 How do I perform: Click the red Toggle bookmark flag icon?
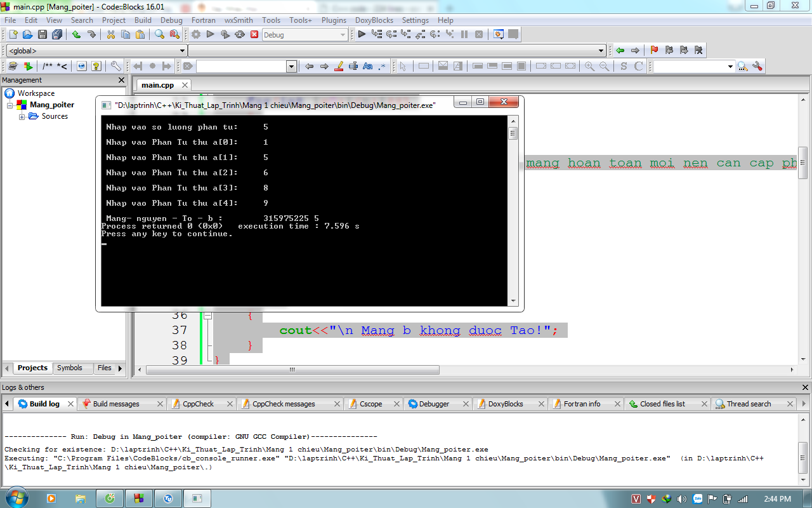pyautogui.click(x=654, y=50)
